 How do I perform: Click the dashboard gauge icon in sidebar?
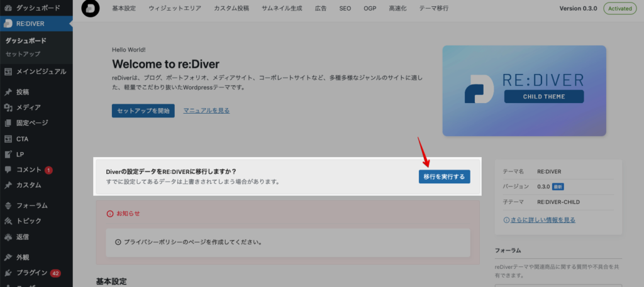click(x=8, y=8)
